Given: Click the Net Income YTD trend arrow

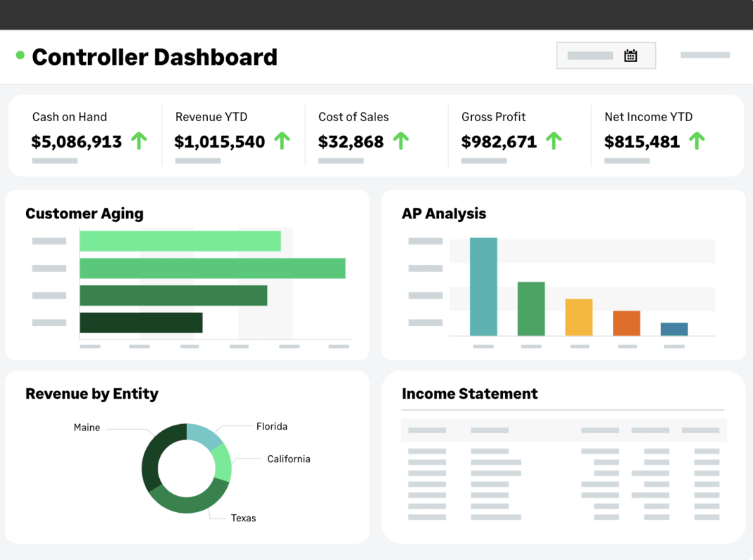Looking at the screenshot, I should 697,141.
